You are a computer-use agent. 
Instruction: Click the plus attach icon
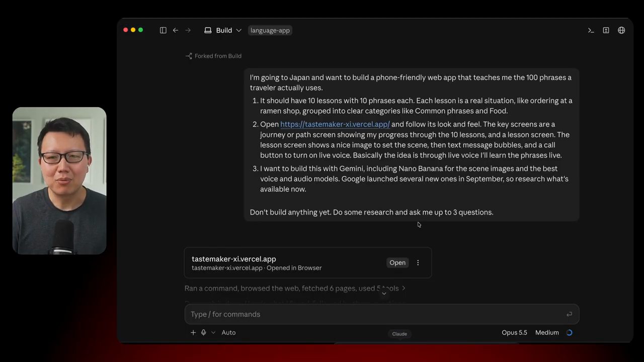193,332
